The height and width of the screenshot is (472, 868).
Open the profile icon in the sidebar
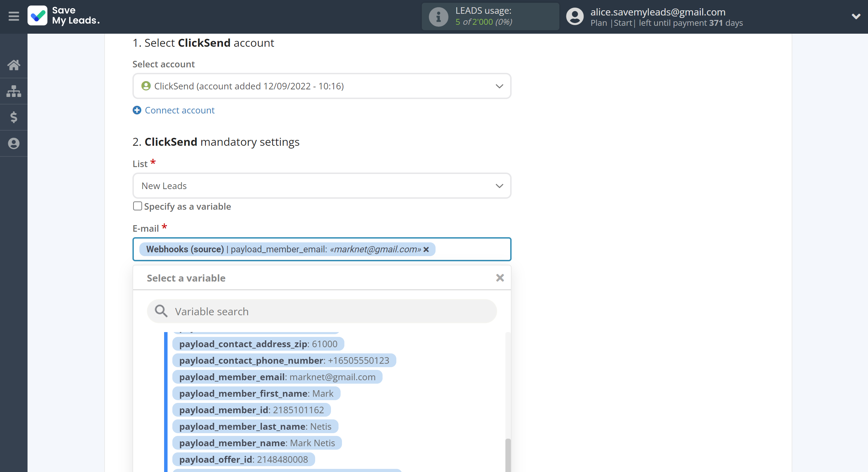pyautogui.click(x=14, y=143)
